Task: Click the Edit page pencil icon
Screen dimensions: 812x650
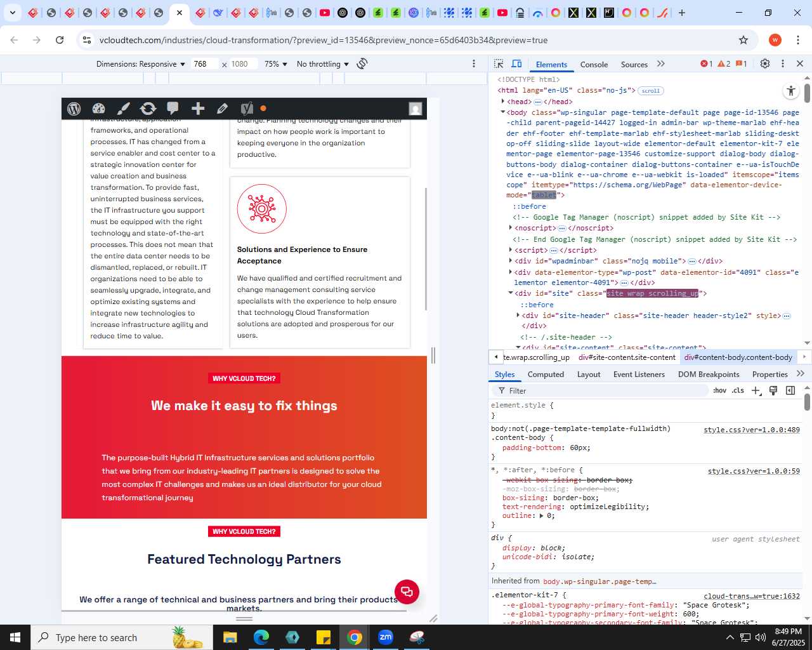Action: tap(222, 109)
